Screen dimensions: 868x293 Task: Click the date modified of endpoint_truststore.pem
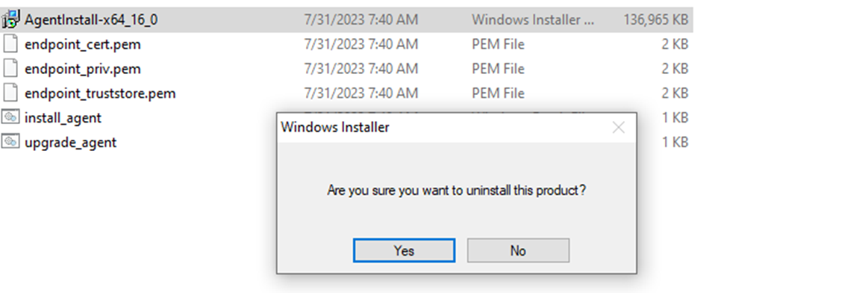click(x=361, y=93)
